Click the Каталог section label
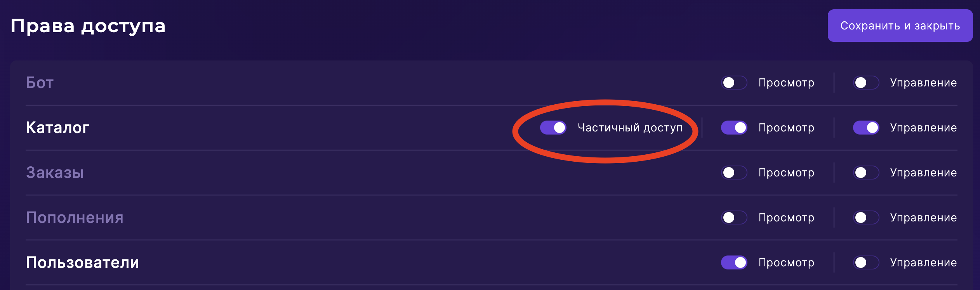980x290 pixels. click(57, 128)
